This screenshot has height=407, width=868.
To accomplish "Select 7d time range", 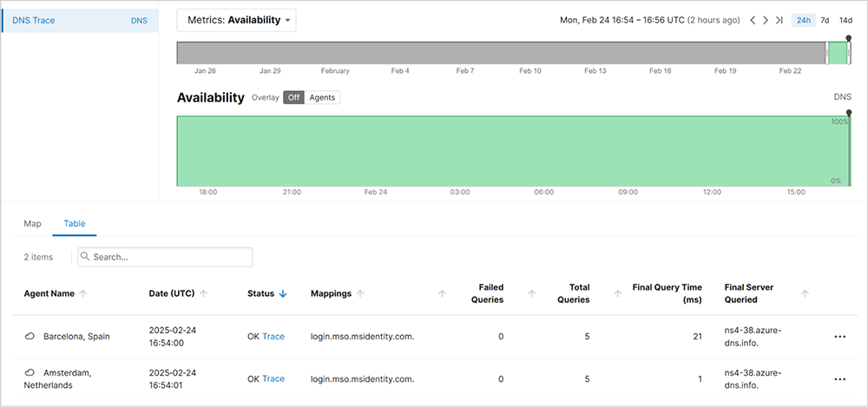I will click(825, 20).
